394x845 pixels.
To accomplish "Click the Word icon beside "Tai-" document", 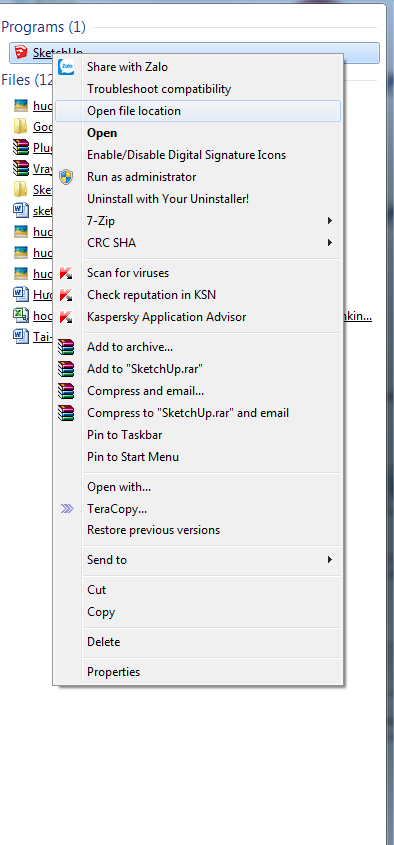I will click(x=20, y=337).
